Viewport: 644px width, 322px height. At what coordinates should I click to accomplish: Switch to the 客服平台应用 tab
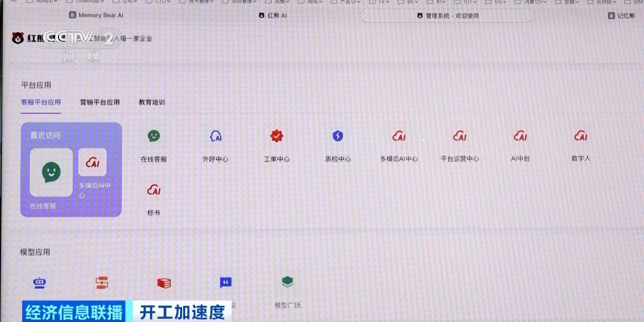tap(41, 102)
